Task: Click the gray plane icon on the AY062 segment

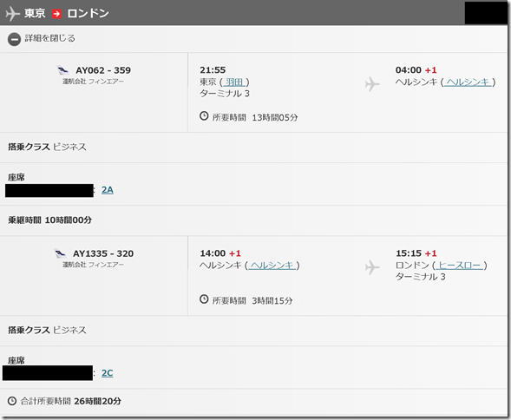Action: 372,84
